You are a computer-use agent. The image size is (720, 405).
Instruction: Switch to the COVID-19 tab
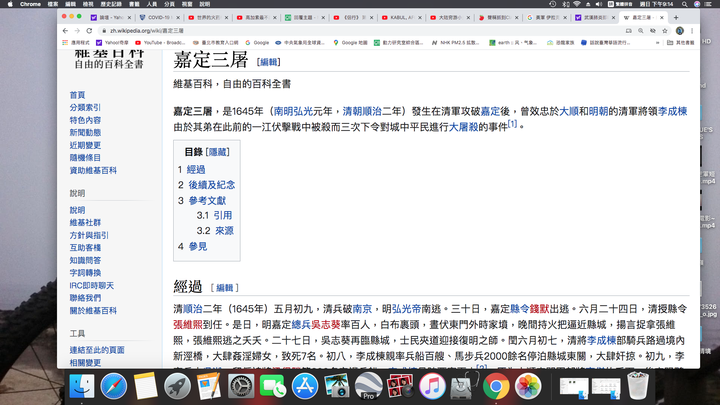pyautogui.click(x=158, y=17)
